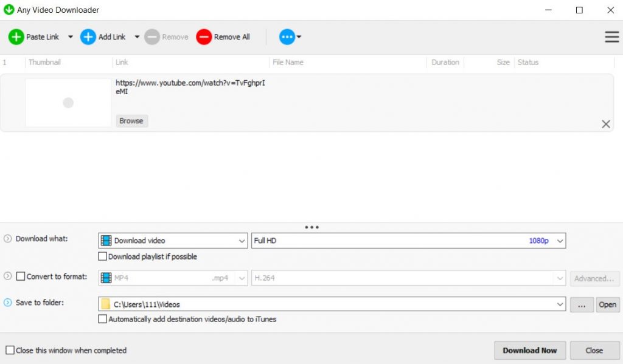This screenshot has width=623, height=364.
Task: Open the Paste Link dropdown arrow
Action: tap(71, 37)
